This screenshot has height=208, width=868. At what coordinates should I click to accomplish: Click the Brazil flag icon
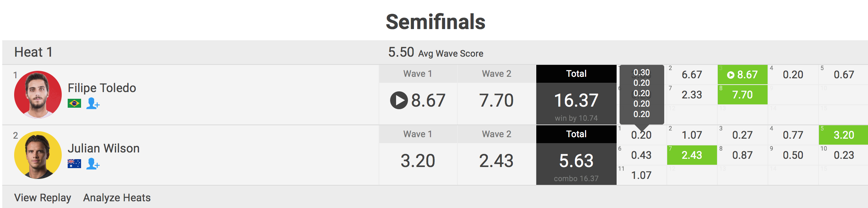point(74,103)
